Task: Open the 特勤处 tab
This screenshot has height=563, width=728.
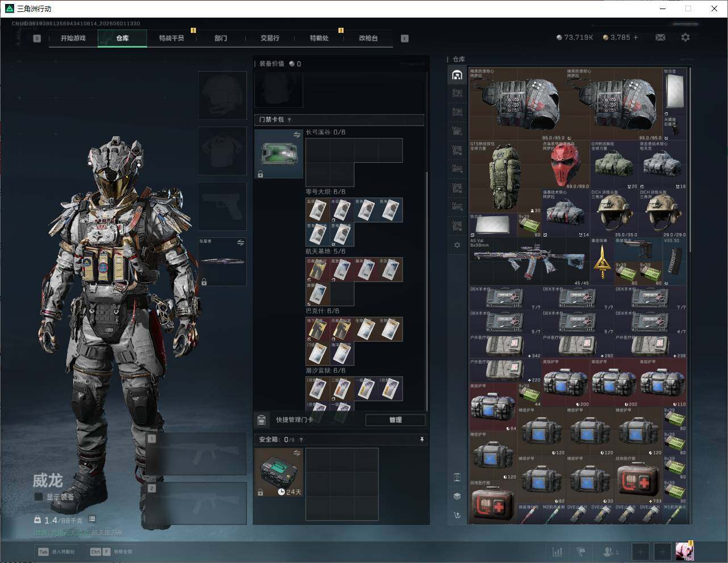Action: (319, 38)
